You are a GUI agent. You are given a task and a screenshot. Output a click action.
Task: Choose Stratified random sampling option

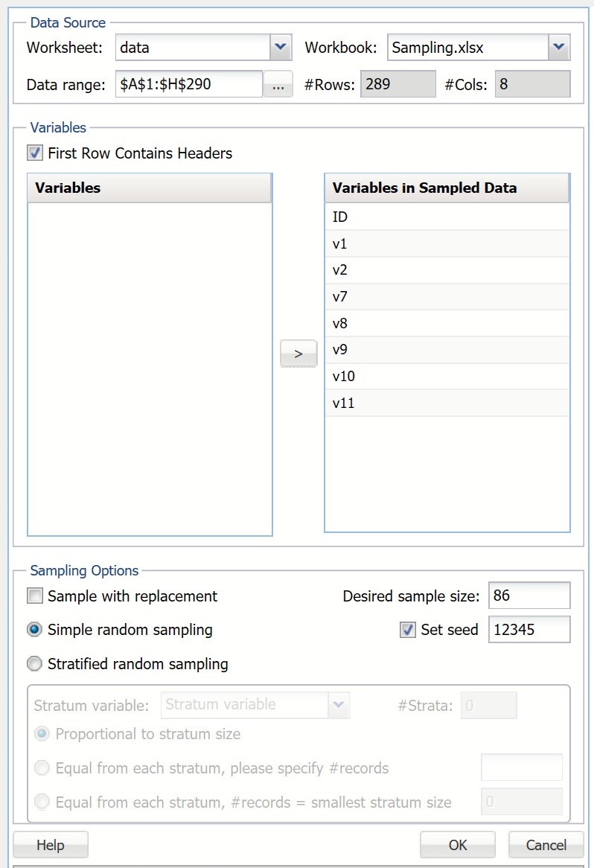click(x=35, y=664)
